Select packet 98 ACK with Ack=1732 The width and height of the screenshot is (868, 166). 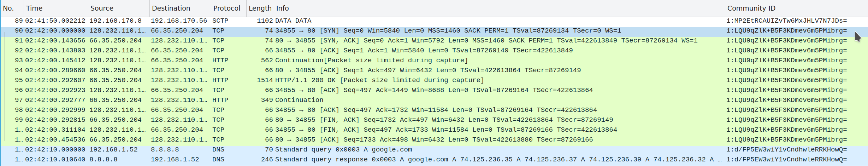pyautogui.click(x=434, y=110)
